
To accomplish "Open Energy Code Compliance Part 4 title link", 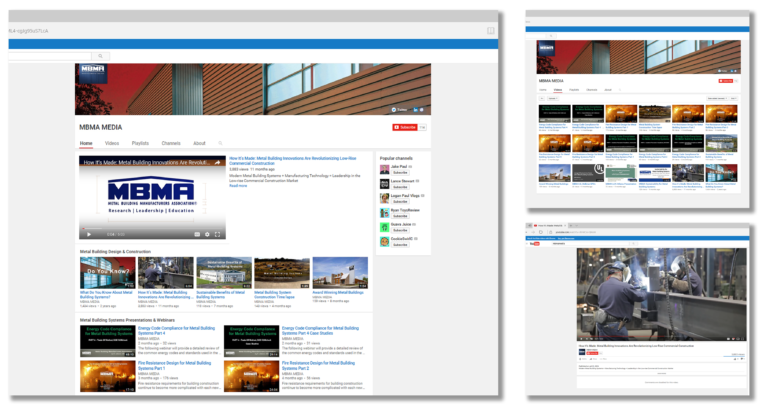I will click(x=176, y=330).
